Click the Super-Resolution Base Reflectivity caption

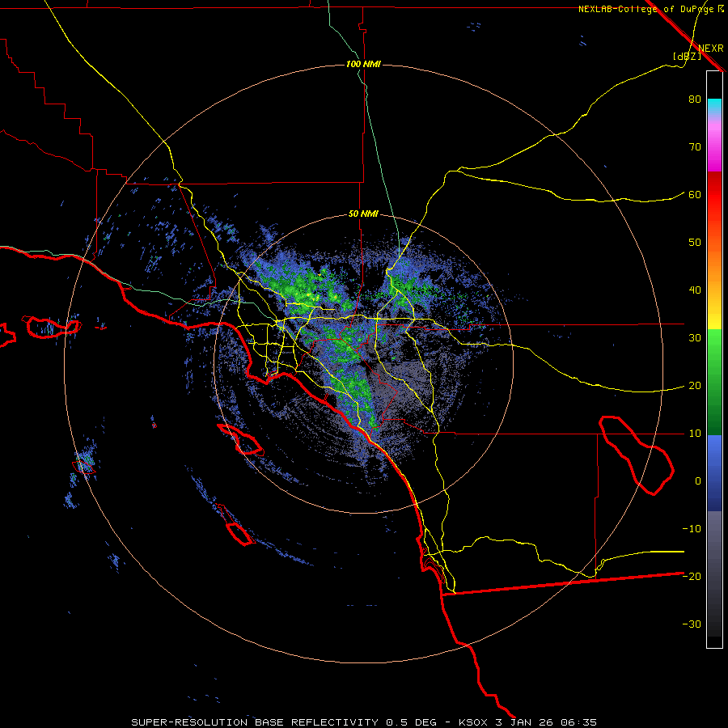255,722
